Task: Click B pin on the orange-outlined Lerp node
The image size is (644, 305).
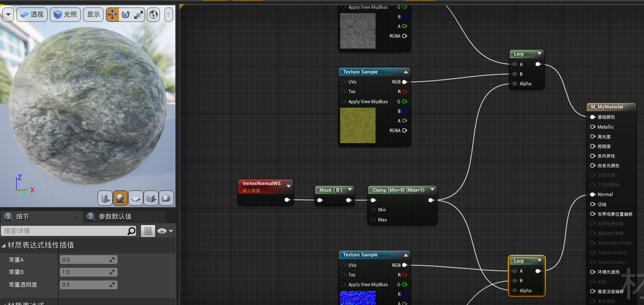Action: click(x=514, y=281)
